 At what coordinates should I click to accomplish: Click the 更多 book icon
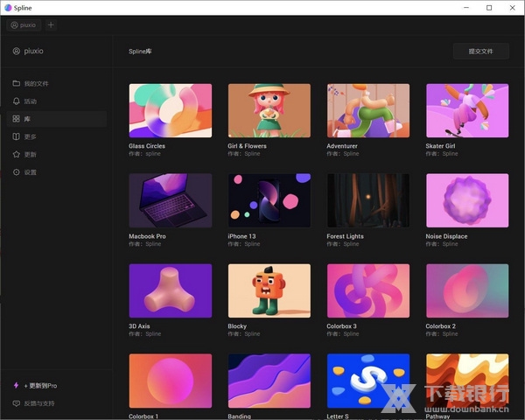pyautogui.click(x=17, y=136)
